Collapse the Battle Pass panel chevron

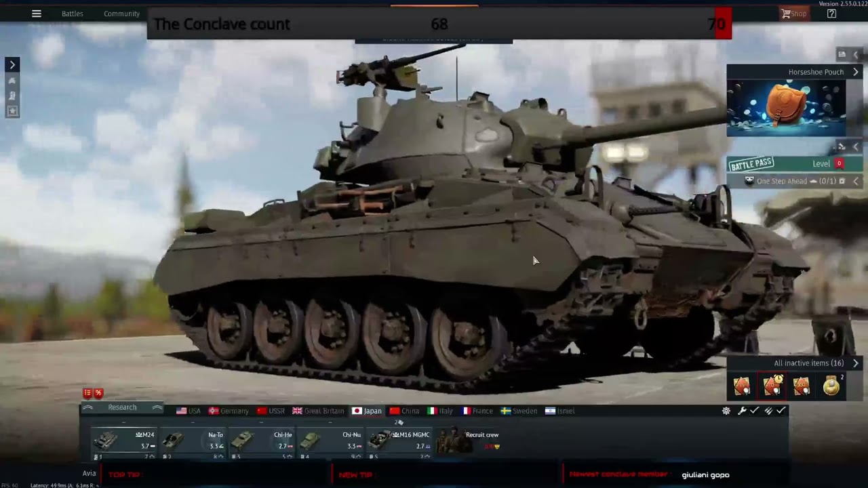click(x=856, y=146)
